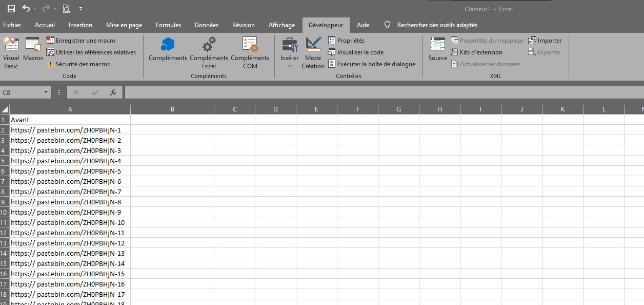Open the Aide tab
Viewport: 644px width, 305px height.
363,25
